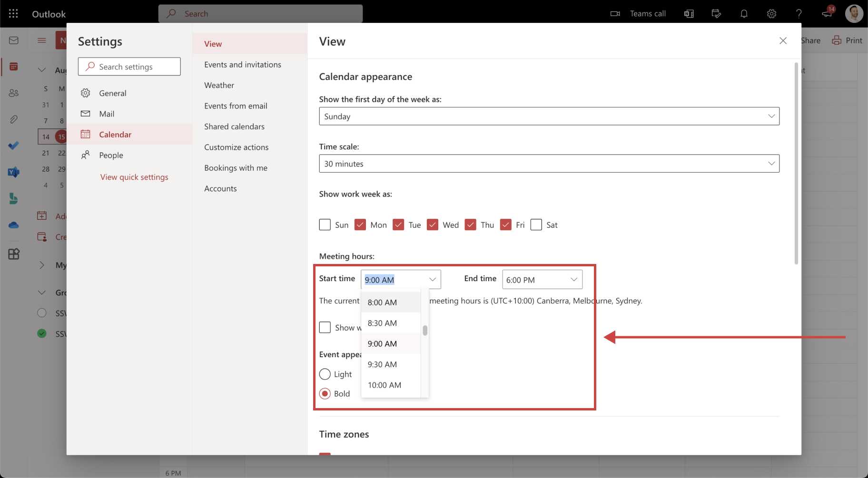868x478 pixels.
Task: Choose 9:30 AM from start time list
Action: [x=391, y=365]
